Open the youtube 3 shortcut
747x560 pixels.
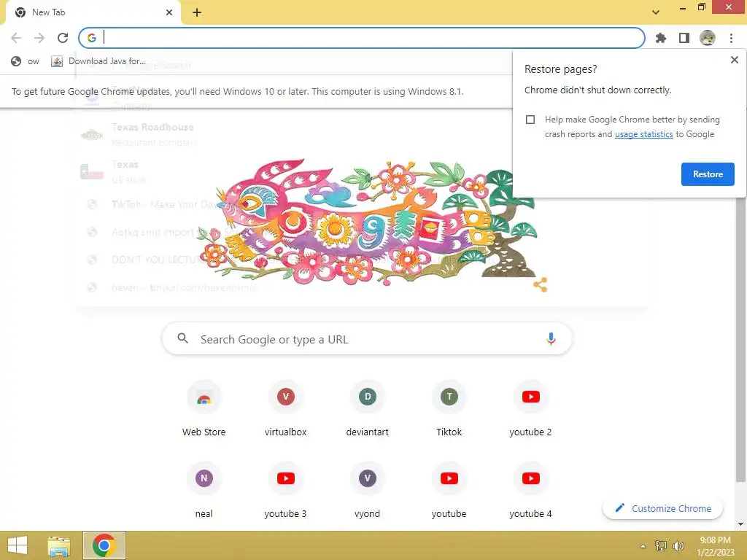[x=285, y=491]
